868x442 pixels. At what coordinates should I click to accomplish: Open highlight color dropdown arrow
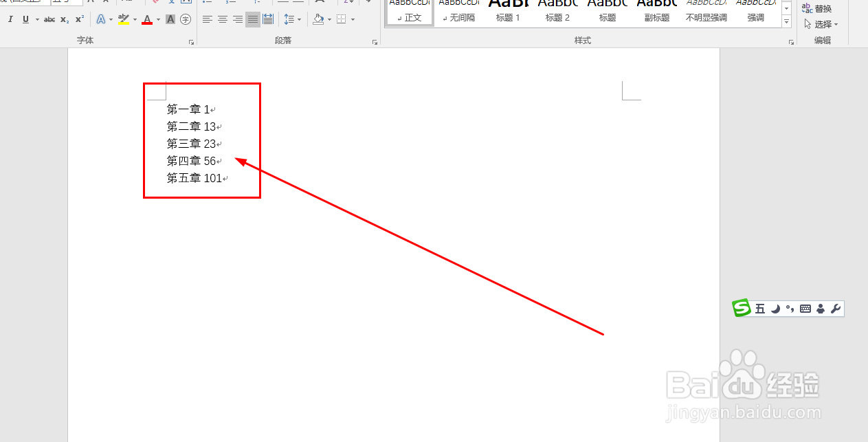135,19
